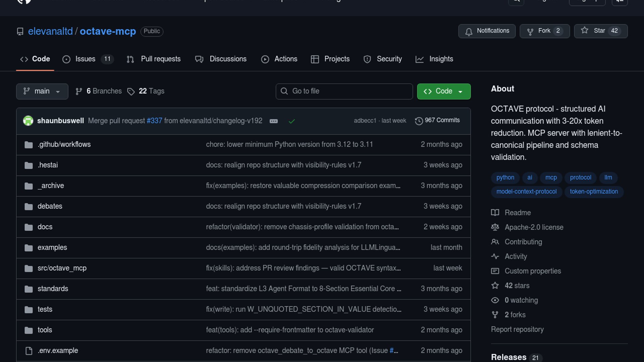Click the python topic tag

tap(505, 178)
